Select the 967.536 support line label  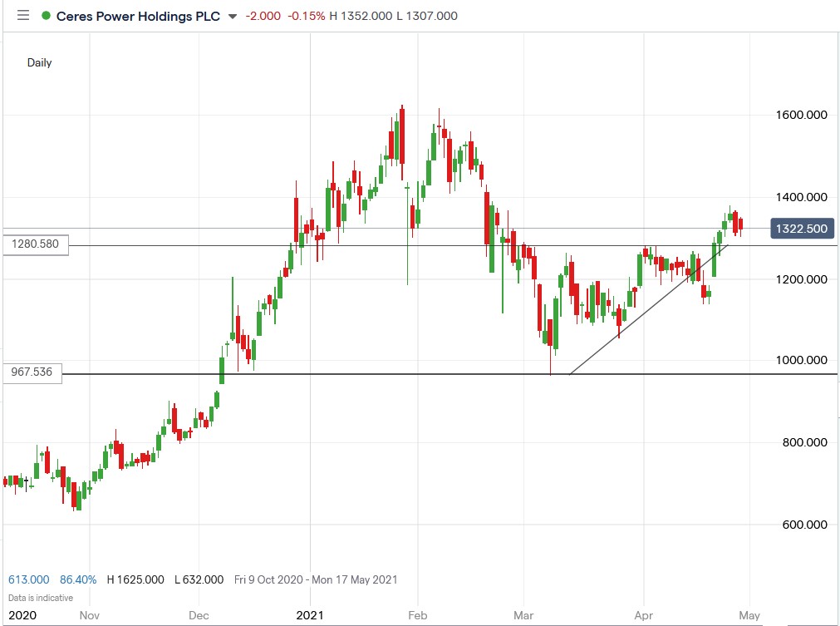[x=32, y=372]
